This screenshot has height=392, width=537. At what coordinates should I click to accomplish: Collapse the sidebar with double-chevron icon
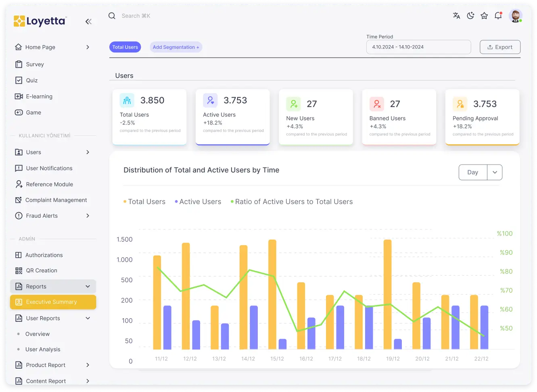(x=88, y=21)
